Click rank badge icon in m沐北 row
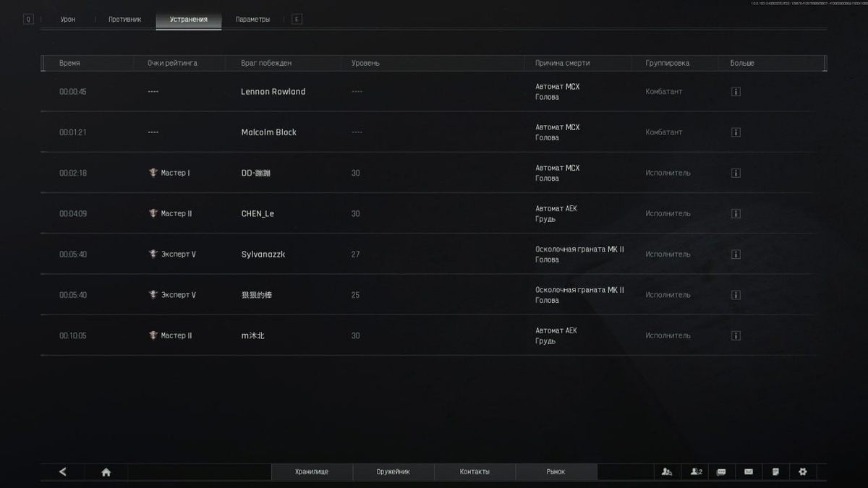The height and width of the screenshot is (488, 868). [153, 335]
